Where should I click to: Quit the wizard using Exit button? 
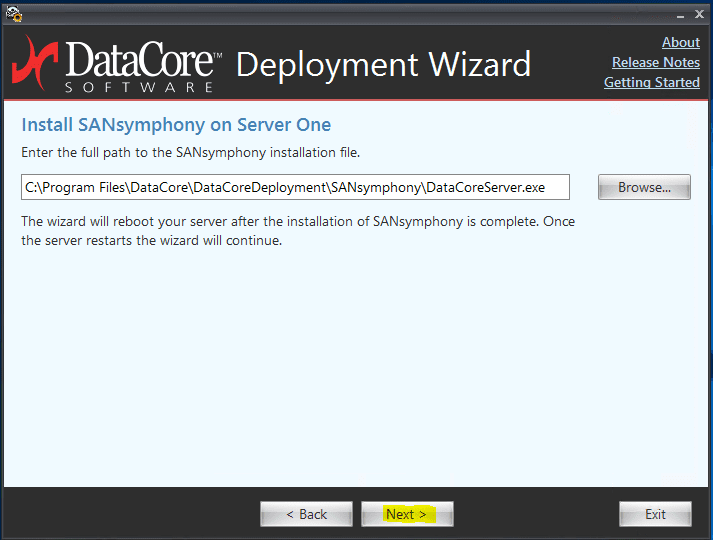click(655, 514)
